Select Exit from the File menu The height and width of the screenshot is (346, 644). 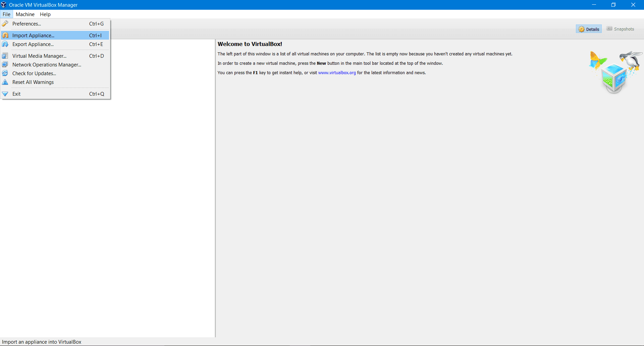(x=55, y=94)
